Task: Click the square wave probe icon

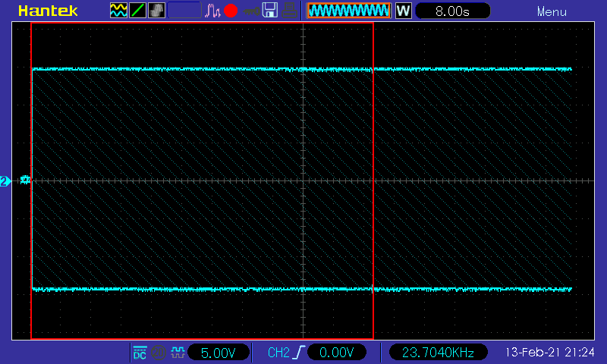Action: click(178, 353)
